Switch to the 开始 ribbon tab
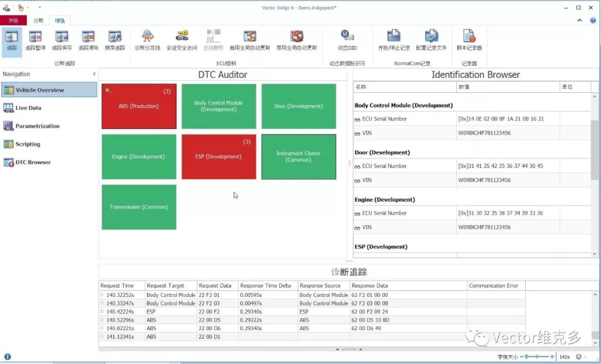601x364 pixels. (x=13, y=21)
